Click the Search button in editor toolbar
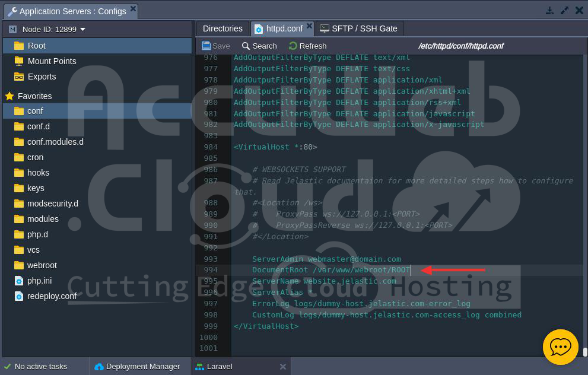 [x=259, y=46]
